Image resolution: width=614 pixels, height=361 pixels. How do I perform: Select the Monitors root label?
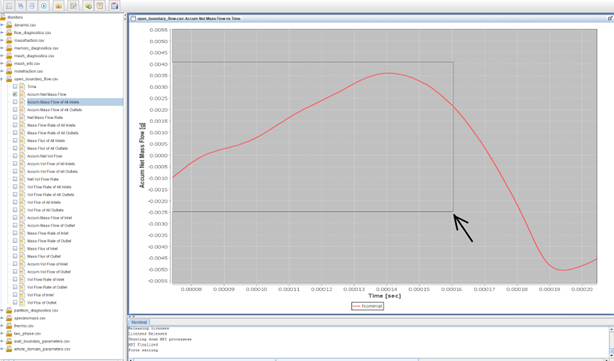point(15,17)
